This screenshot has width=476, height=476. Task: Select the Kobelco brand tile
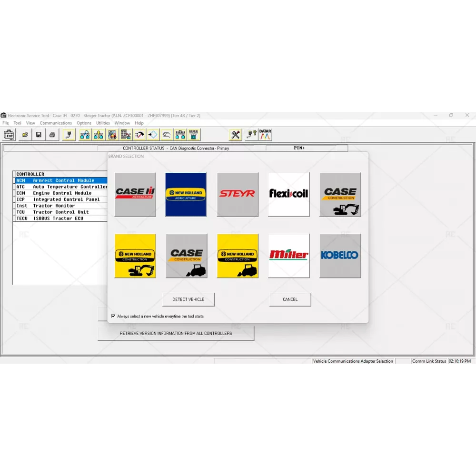coord(340,256)
